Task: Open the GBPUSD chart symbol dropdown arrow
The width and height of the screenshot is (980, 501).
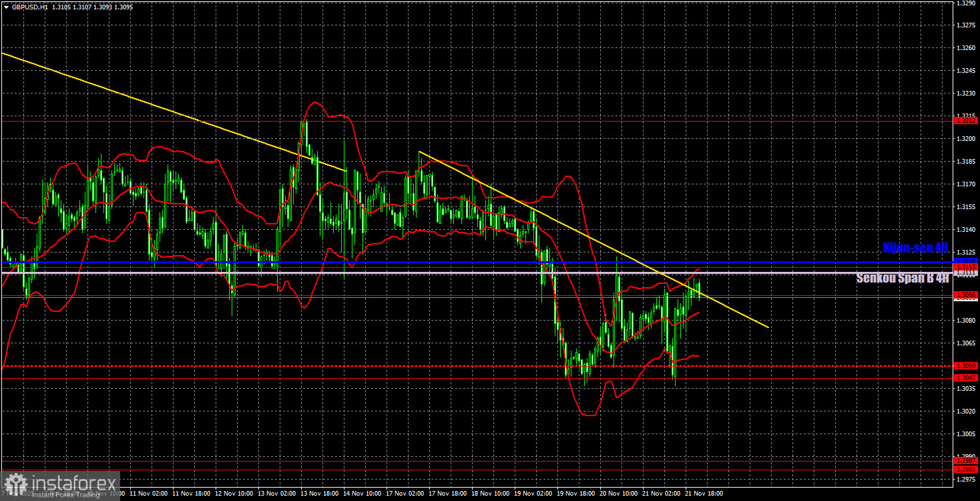Action: pyautogui.click(x=6, y=7)
